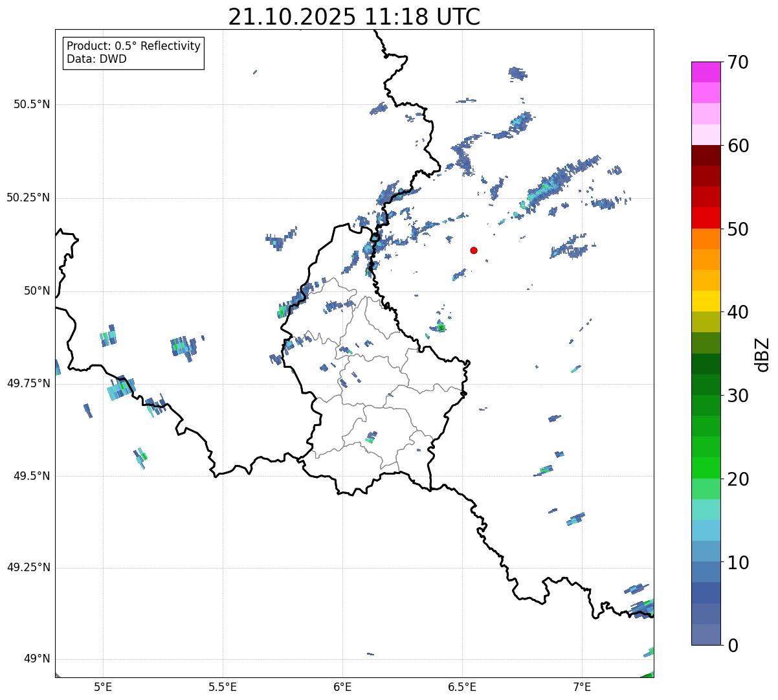778x700 pixels.
Task: Click the 40 dBZ colorbar label
Action: (x=738, y=312)
